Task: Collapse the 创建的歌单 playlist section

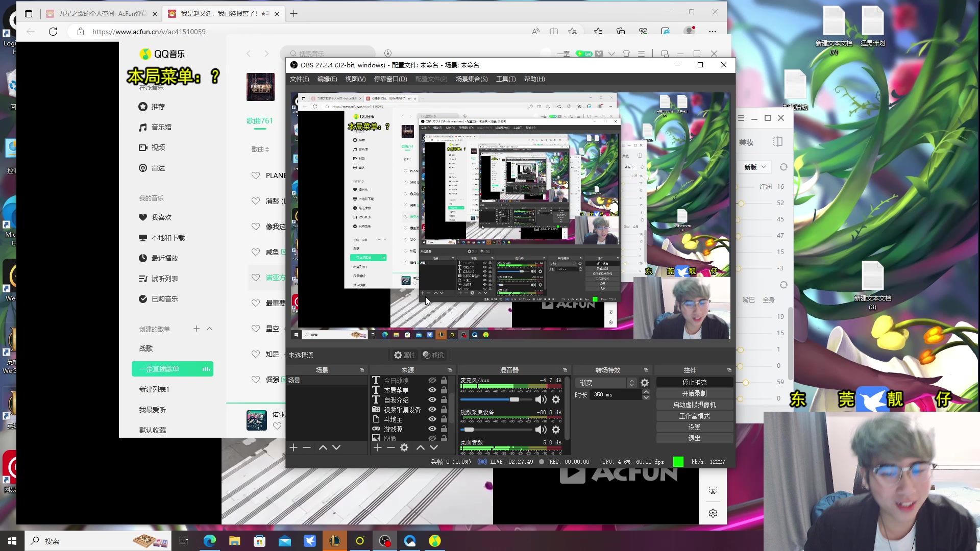Action: tap(209, 329)
